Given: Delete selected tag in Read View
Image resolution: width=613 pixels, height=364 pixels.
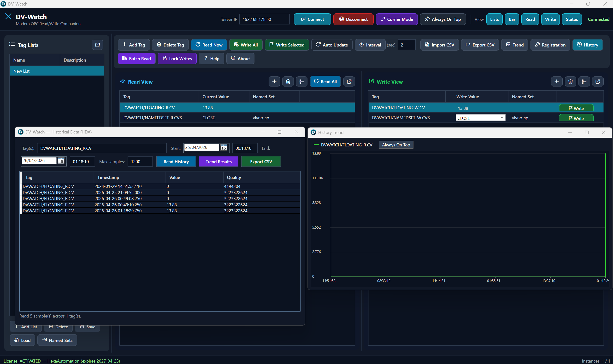Looking at the screenshot, I should pyautogui.click(x=288, y=81).
